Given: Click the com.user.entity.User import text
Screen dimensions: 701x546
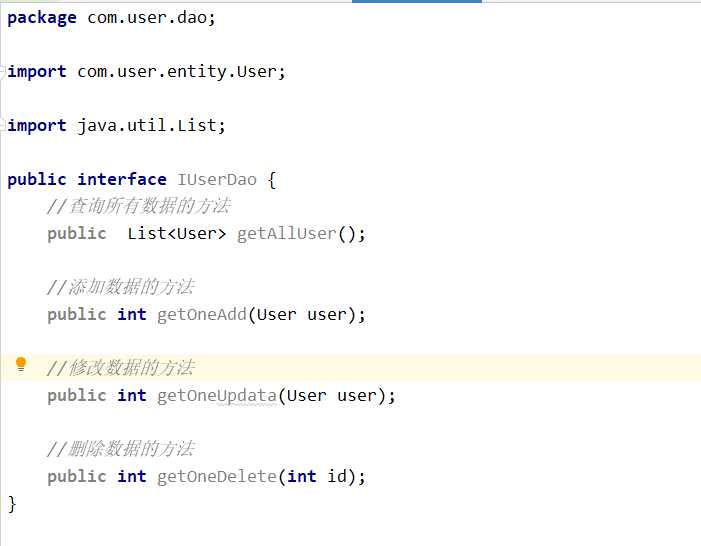Looking at the screenshot, I should pos(181,72).
